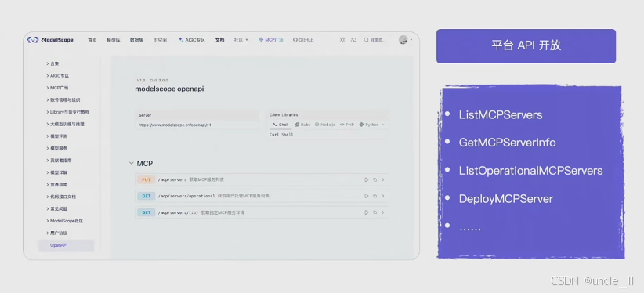Open 模型库 in the top navigation
Viewport: 644px width, 293px height.
[x=114, y=40]
